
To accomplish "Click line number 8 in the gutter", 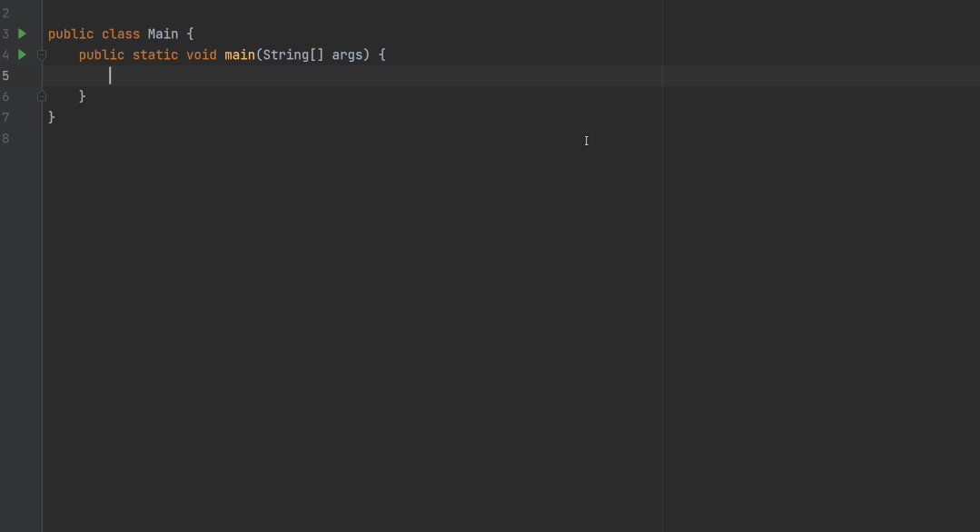I will 5,138.
